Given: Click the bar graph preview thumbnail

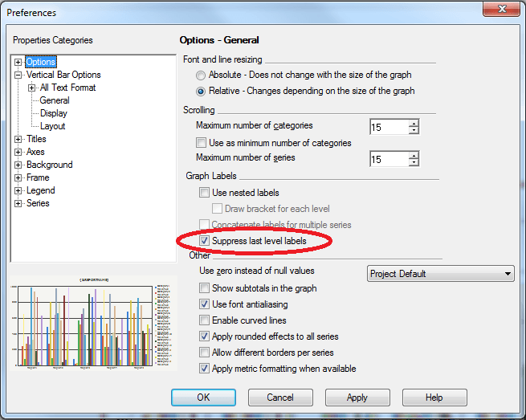Looking at the screenshot, I should pos(93,320).
